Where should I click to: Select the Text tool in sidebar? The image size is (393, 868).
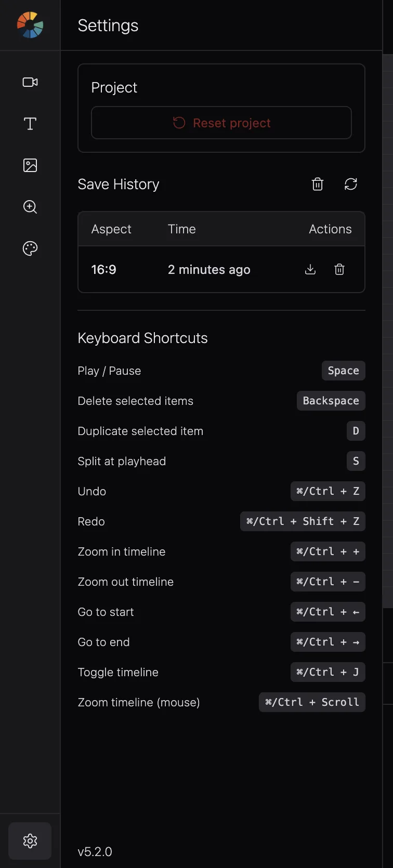30,124
